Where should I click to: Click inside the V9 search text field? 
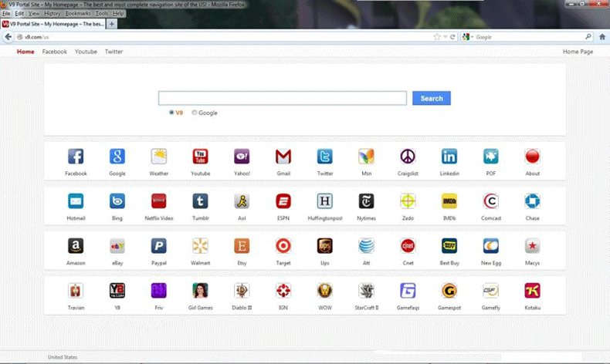tap(282, 98)
